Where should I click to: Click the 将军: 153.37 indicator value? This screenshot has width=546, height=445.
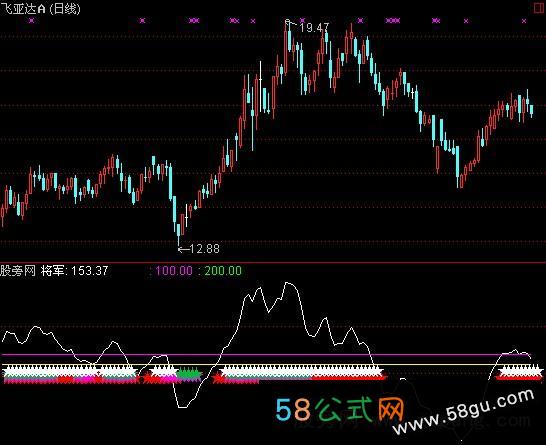75,271
